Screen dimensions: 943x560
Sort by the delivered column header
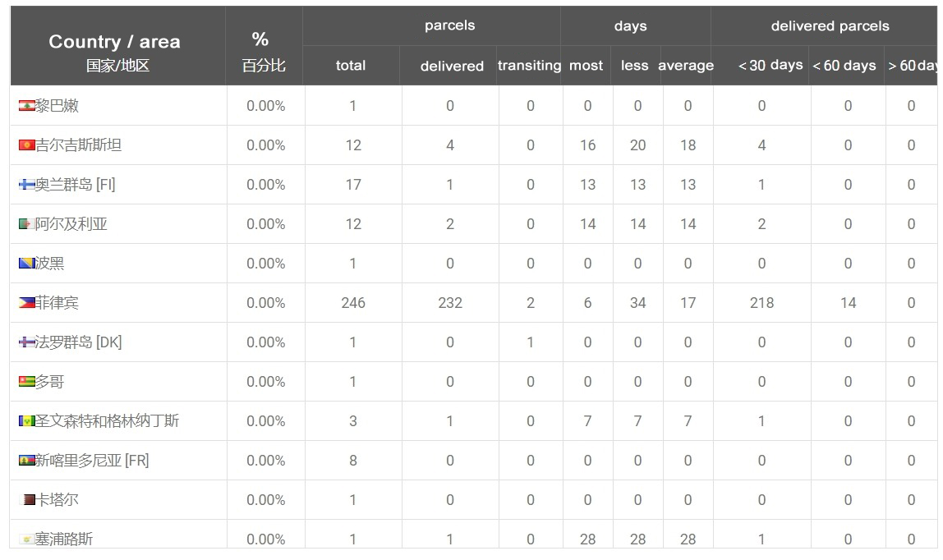(452, 66)
